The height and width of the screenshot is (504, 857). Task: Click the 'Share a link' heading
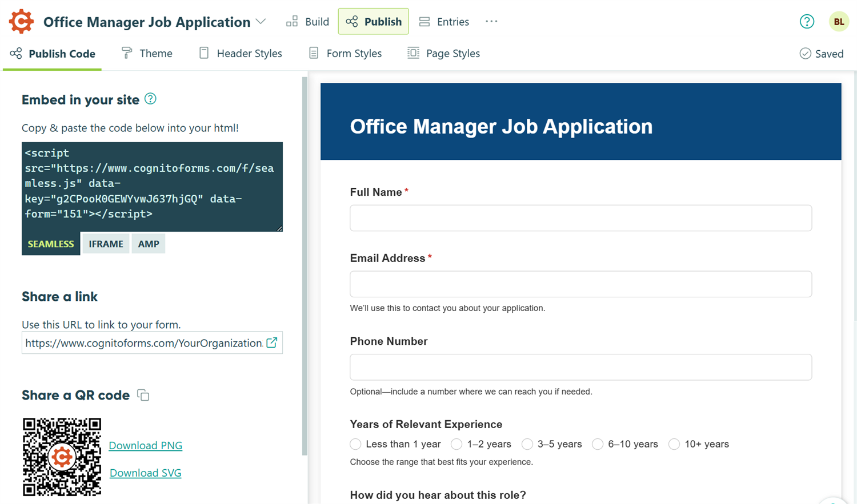pos(59,296)
